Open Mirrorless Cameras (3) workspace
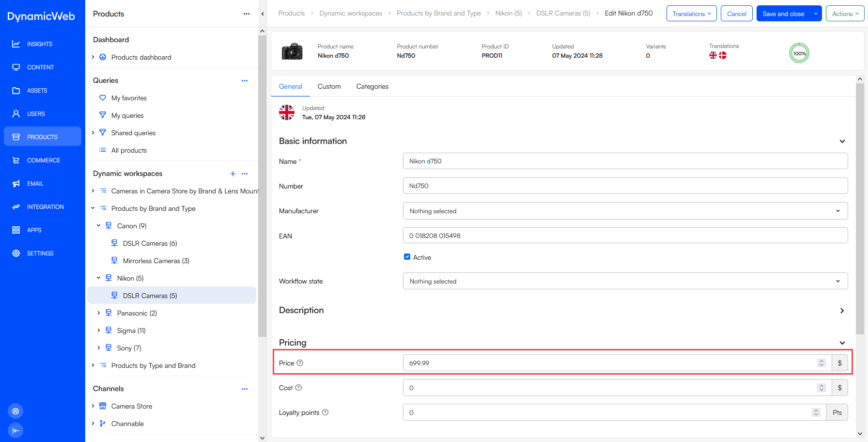Viewport: 868px width, 442px height. 156,261
